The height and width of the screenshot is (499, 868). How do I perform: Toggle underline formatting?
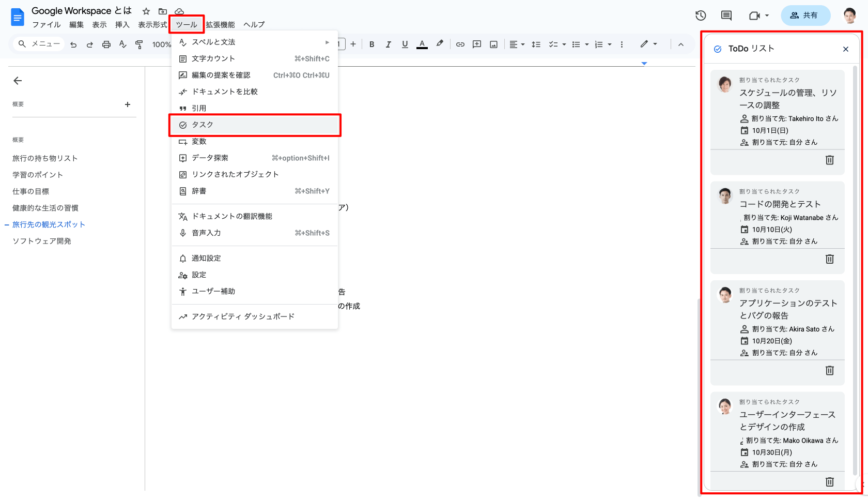point(405,44)
